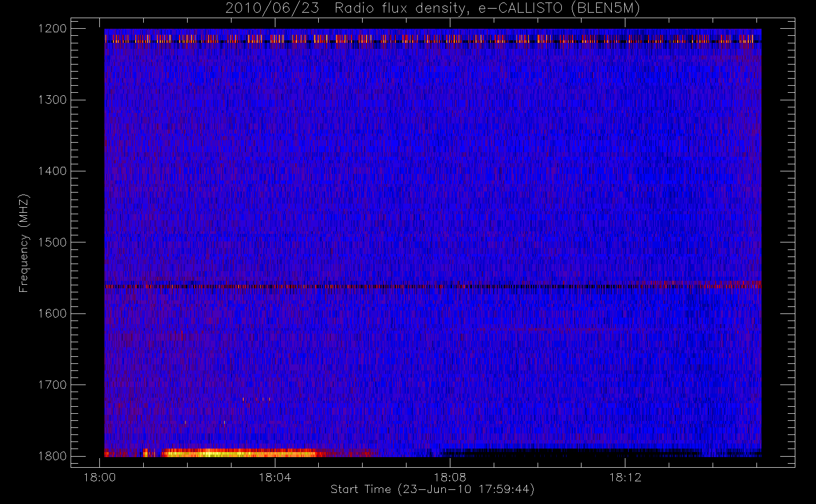Viewport: 816px width, 504px height.
Task: Select the 1300 frequency tick label
Action: tap(52, 100)
